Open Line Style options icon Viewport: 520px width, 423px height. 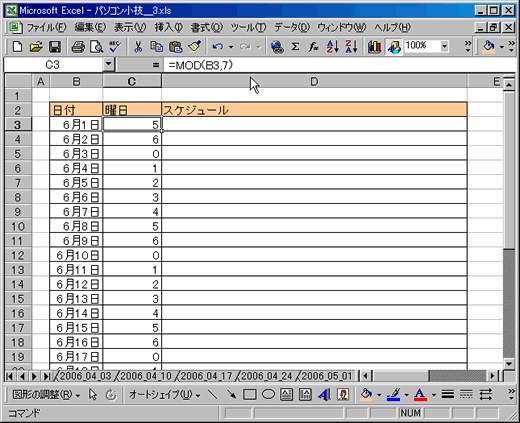448,395
